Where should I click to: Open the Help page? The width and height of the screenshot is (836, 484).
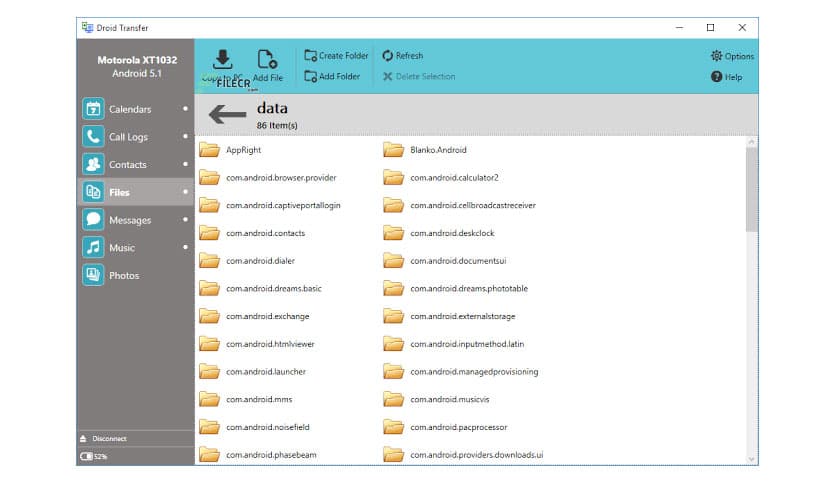[x=726, y=77]
